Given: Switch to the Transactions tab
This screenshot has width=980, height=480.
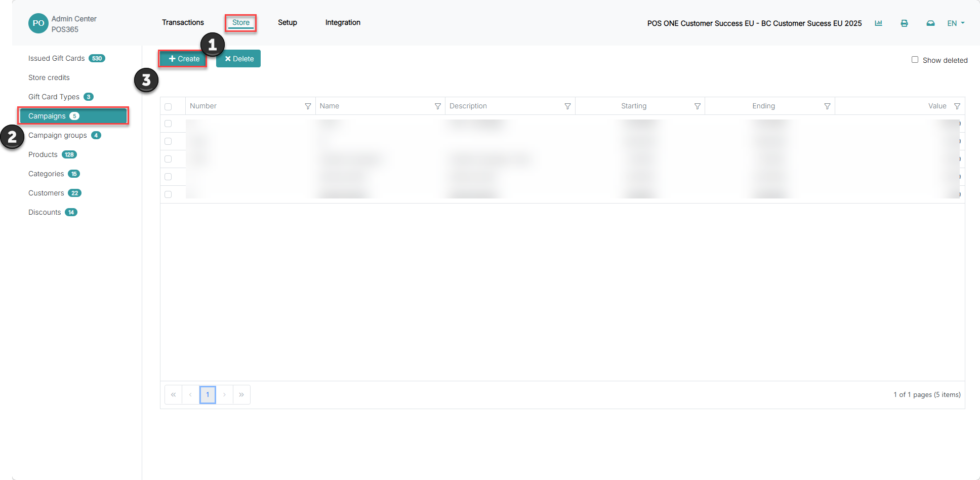Looking at the screenshot, I should (183, 22).
